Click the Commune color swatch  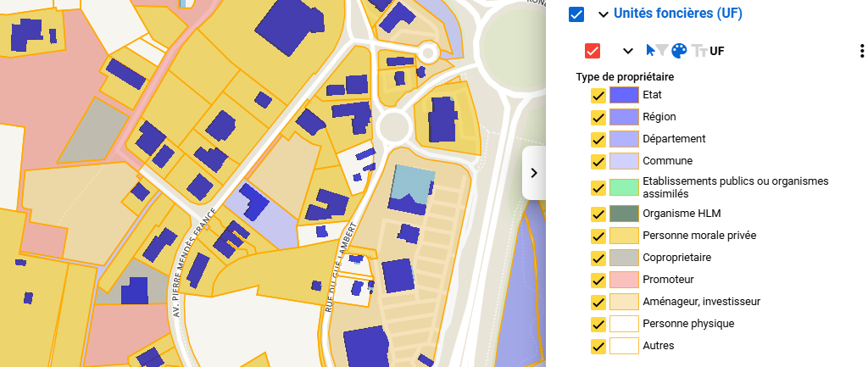click(x=624, y=161)
